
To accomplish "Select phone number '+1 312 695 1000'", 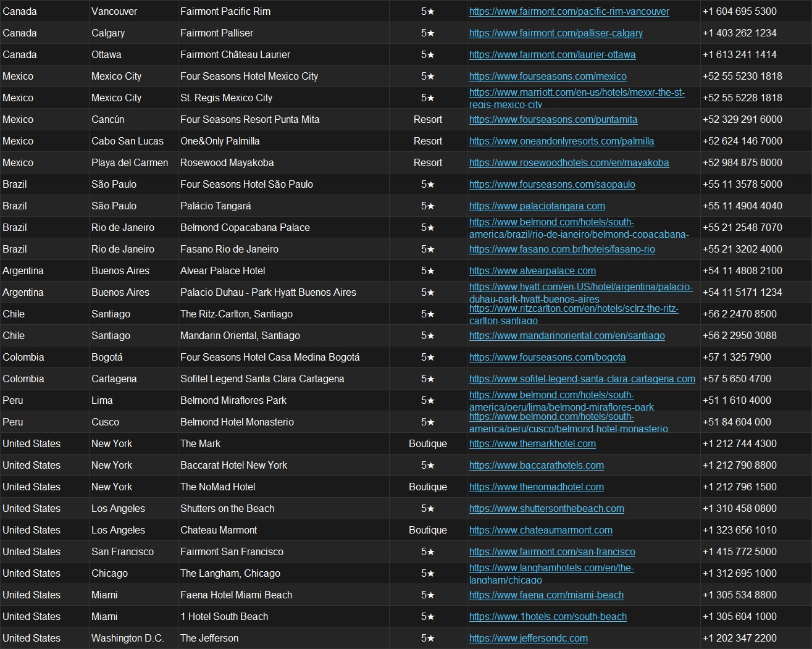I will [x=740, y=573].
